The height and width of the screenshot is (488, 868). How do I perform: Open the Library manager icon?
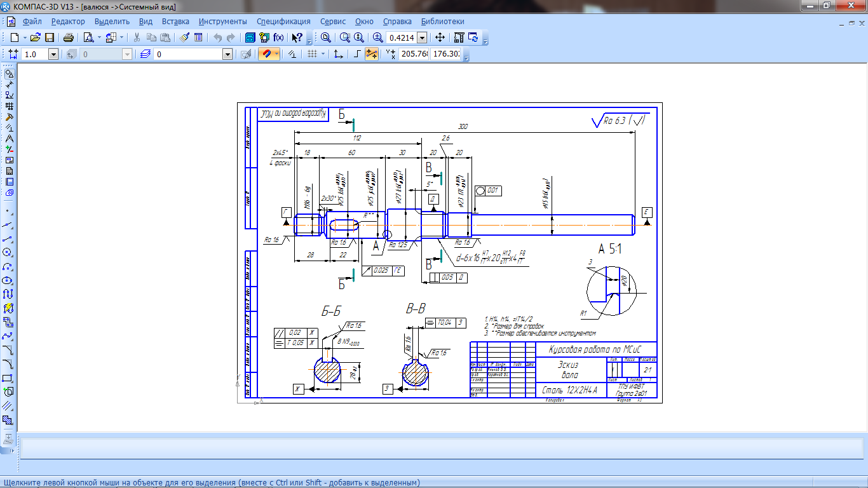(250, 37)
